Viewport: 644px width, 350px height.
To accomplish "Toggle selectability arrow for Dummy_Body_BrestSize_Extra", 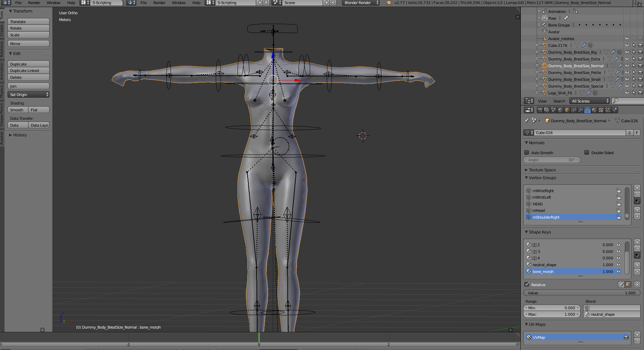I will 634,59.
